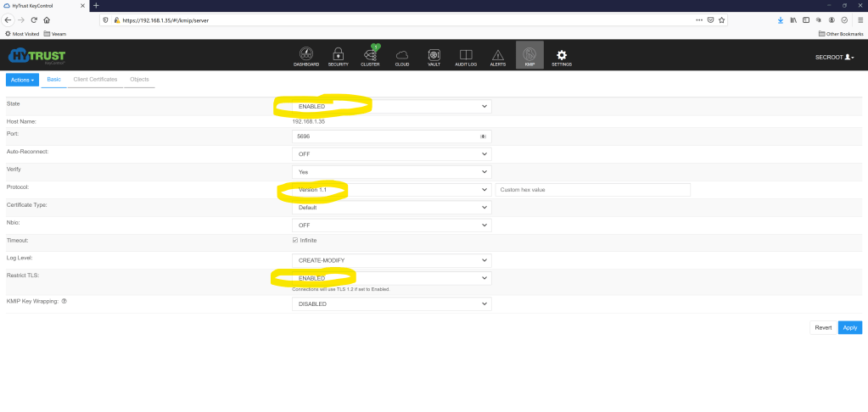Image resolution: width=868 pixels, height=412 pixels.
Task: Open the Security padlock section
Action: point(338,55)
